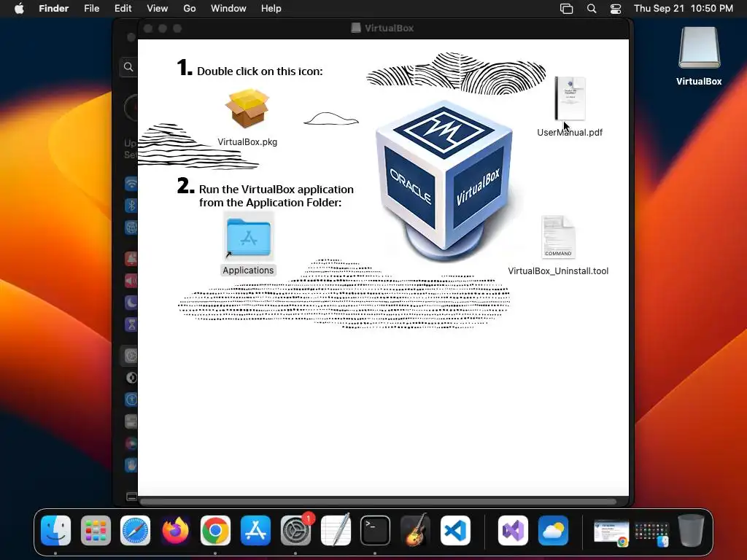
Task: Click the Applications folder name label
Action: (248, 270)
